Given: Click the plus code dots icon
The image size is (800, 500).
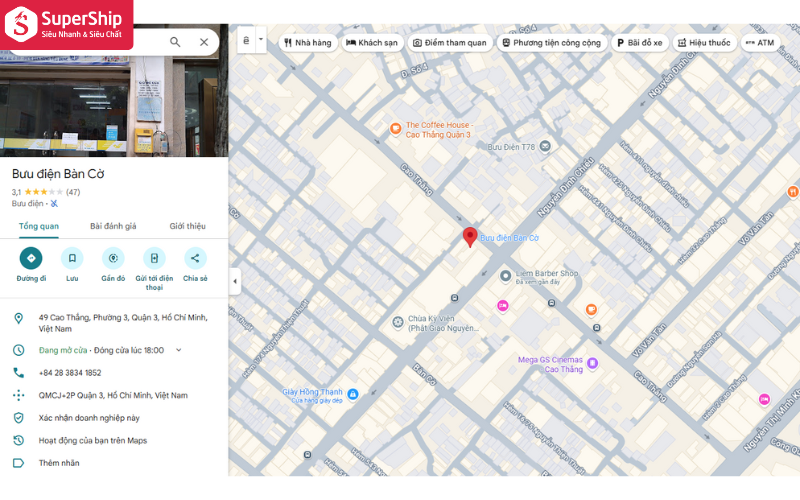Looking at the screenshot, I should coord(18,395).
